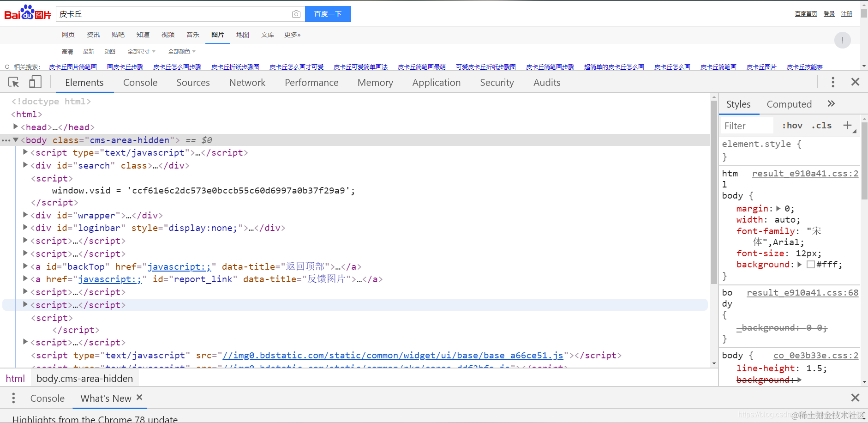Switch to the Performance tab
The height and width of the screenshot is (423, 868).
coord(311,82)
